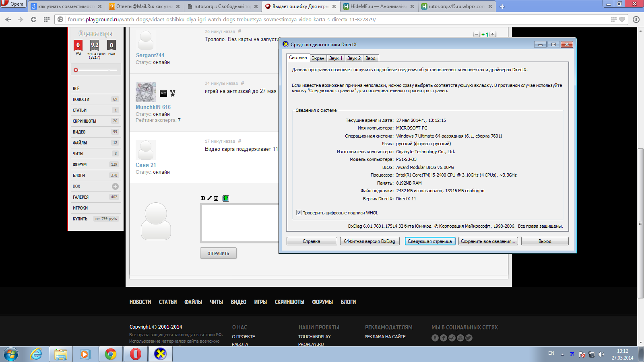The image size is (644, 362).
Task: Open browser downloads icon
Action: tap(636, 19)
